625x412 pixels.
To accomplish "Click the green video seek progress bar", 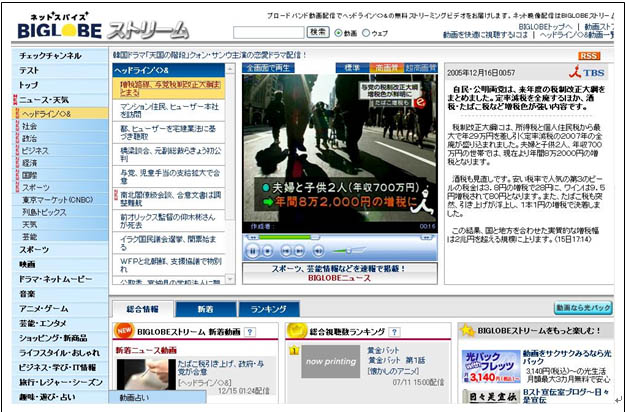I will 285,237.
